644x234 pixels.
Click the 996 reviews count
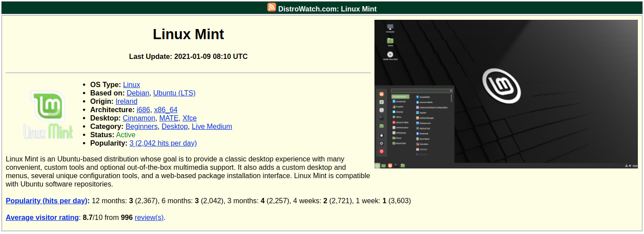(127, 218)
